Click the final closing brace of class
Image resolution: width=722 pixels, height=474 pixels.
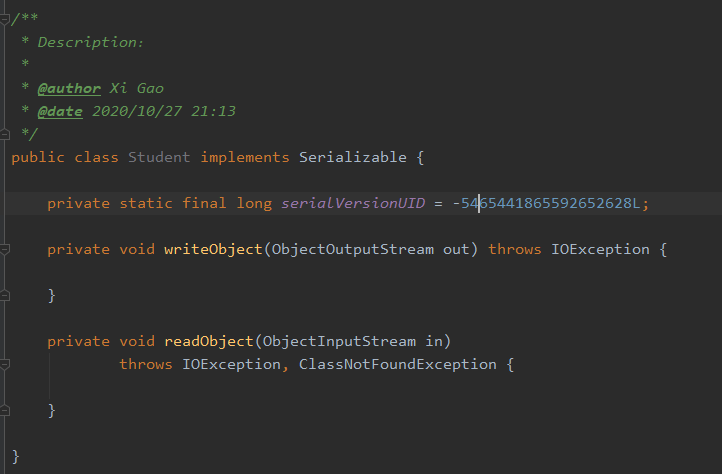point(16,456)
